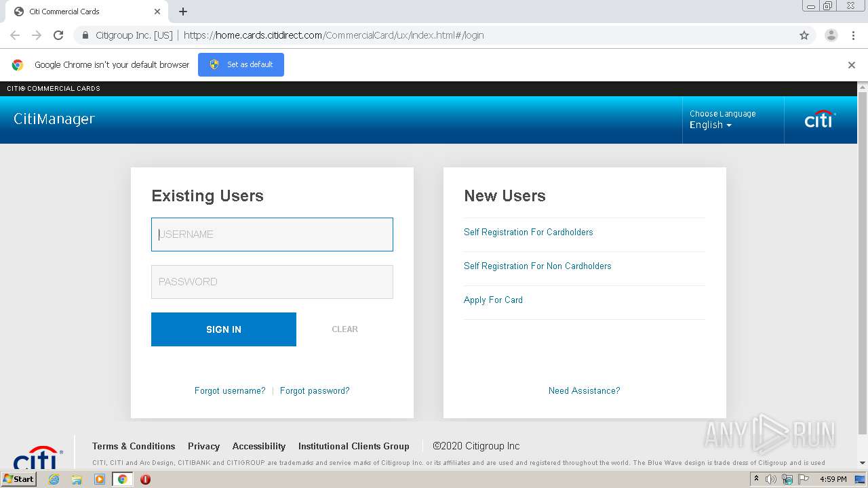This screenshot has height=488, width=868.
Task: Click the volume speaker tray icon
Action: click(771, 479)
